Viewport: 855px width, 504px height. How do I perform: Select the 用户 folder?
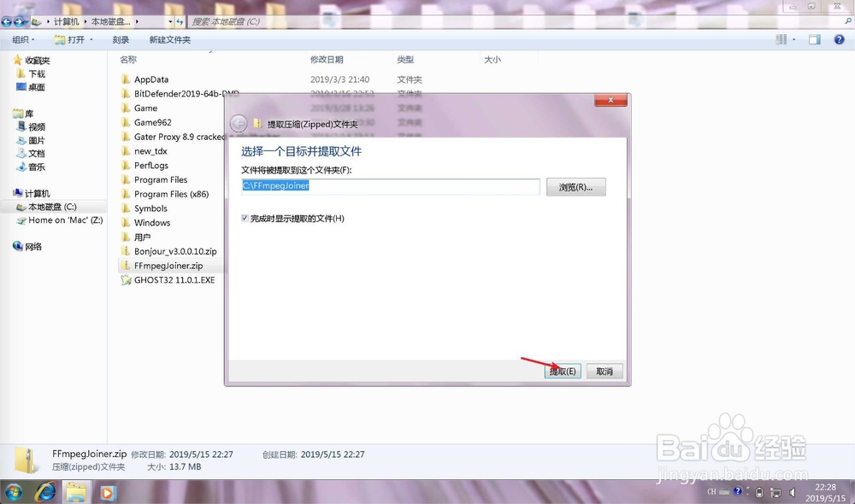[x=142, y=237]
